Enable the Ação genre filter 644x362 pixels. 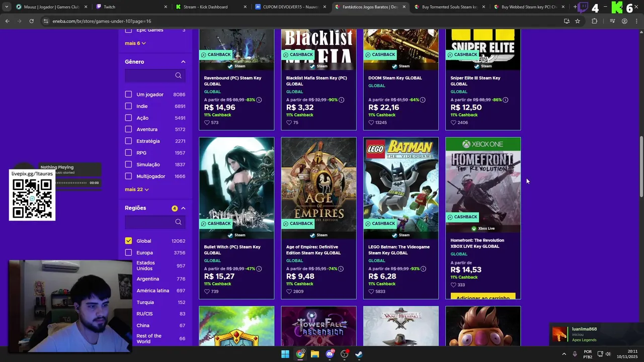pos(128,118)
